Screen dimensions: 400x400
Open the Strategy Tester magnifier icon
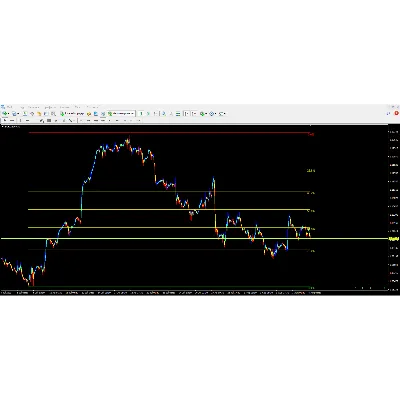(x=53, y=114)
